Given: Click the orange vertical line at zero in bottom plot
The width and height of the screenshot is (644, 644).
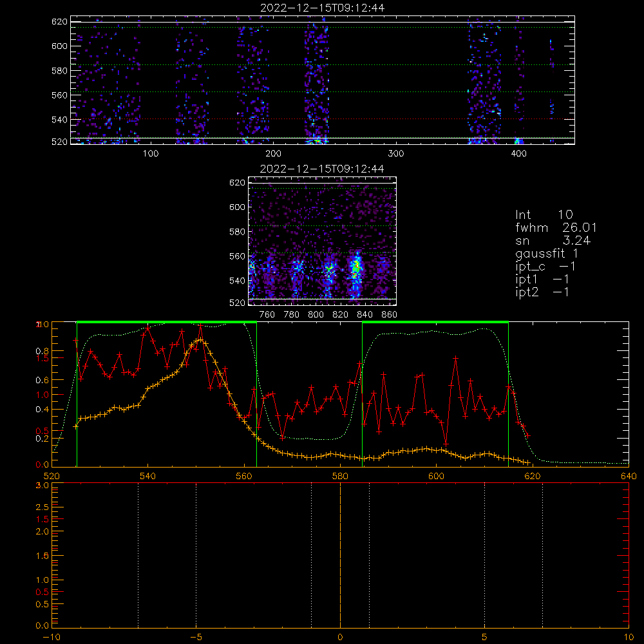Looking at the screenshot, I should [340, 555].
